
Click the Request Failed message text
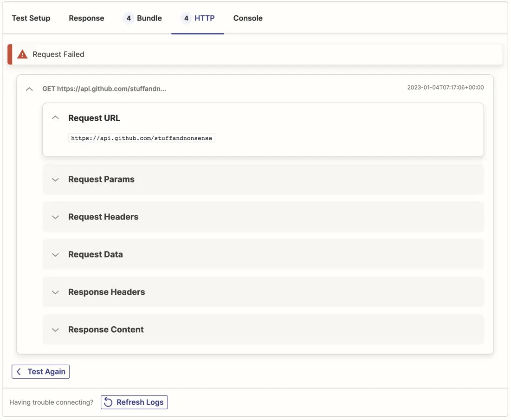pyautogui.click(x=58, y=54)
